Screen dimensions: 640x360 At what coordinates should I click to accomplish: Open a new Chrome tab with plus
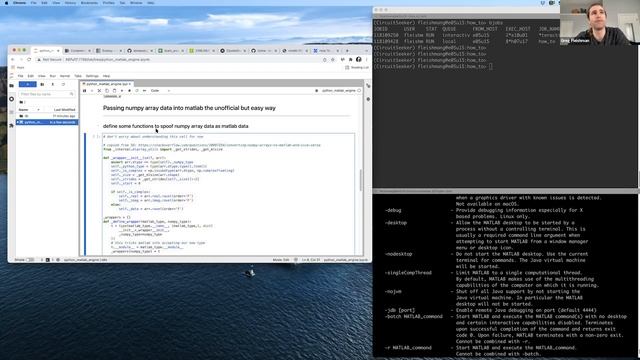[x=347, y=51]
